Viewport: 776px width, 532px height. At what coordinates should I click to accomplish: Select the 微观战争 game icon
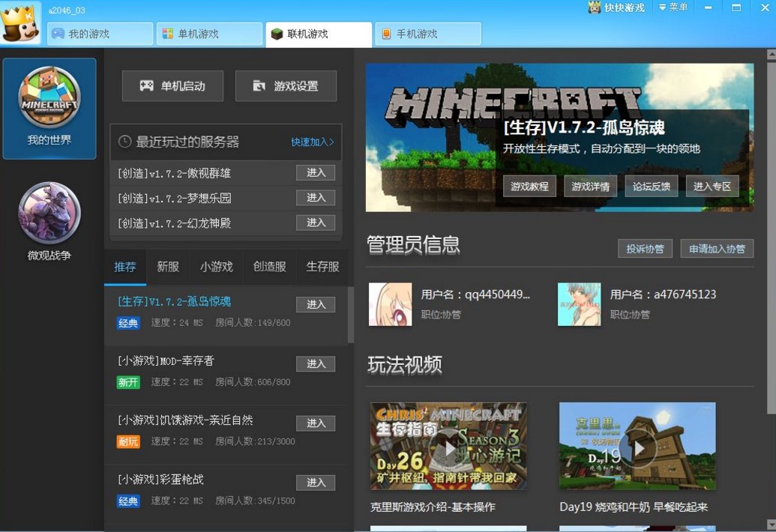coord(49,214)
